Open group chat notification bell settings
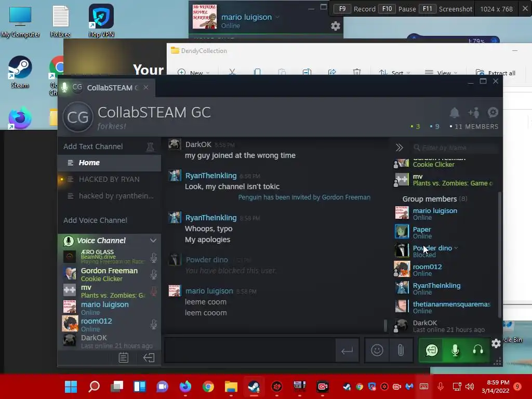This screenshot has width=532, height=399. (454, 112)
